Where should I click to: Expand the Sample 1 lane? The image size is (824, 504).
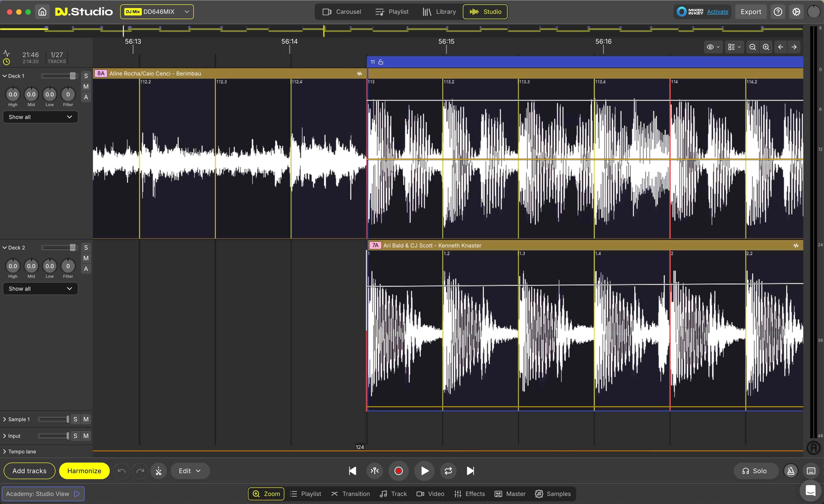click(5, 419)
